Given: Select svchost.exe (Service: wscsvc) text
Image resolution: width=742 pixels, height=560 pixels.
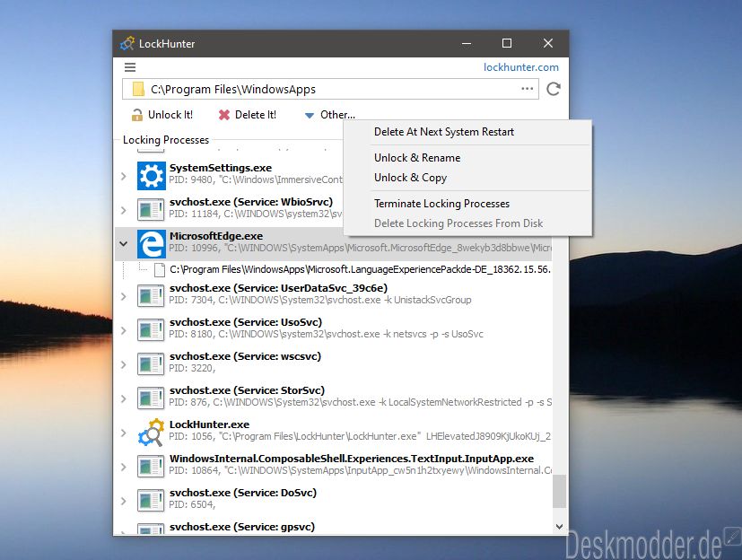Looking at the screenshot, I should tap(245, 356).
